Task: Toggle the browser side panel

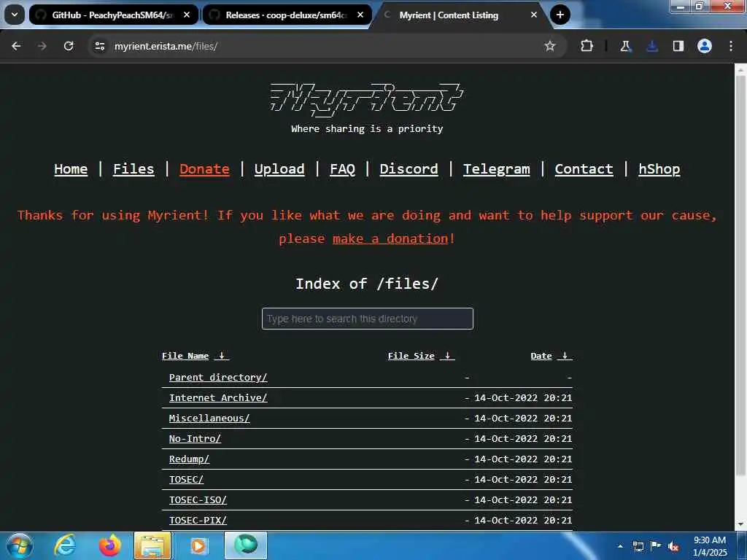Action: click(x=678, y=46)
